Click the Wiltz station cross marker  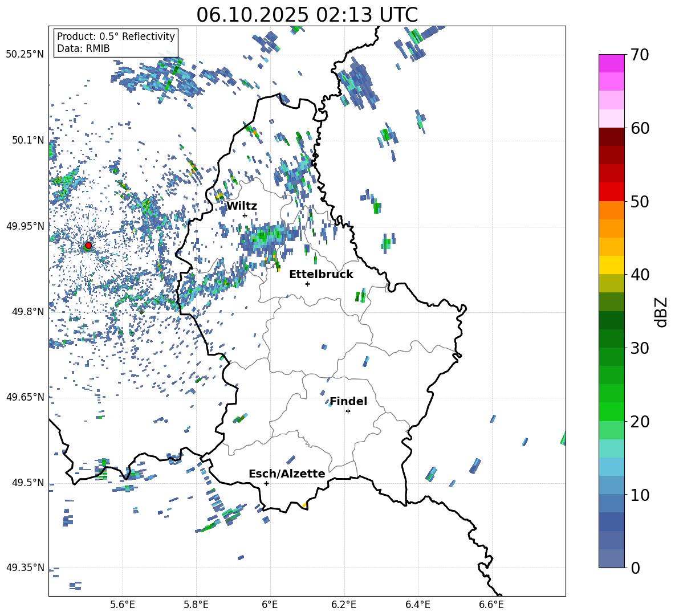245,215
